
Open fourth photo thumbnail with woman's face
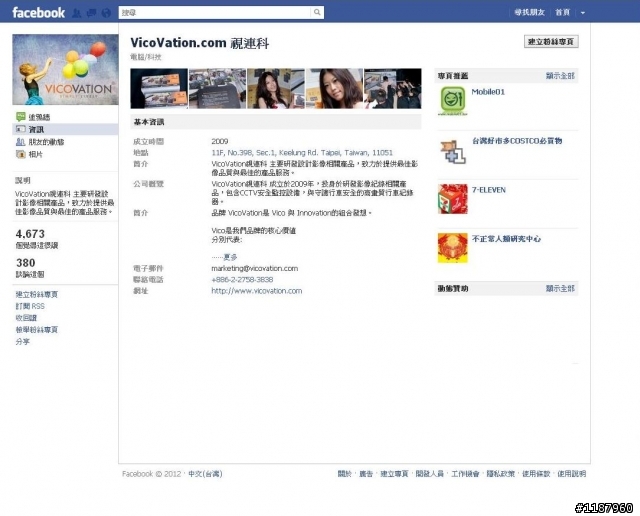click(334, 89)
